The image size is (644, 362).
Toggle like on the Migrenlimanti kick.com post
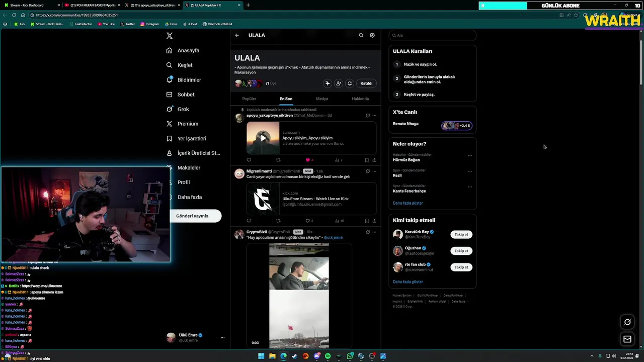pyautogui.click(x=309, y=221)
